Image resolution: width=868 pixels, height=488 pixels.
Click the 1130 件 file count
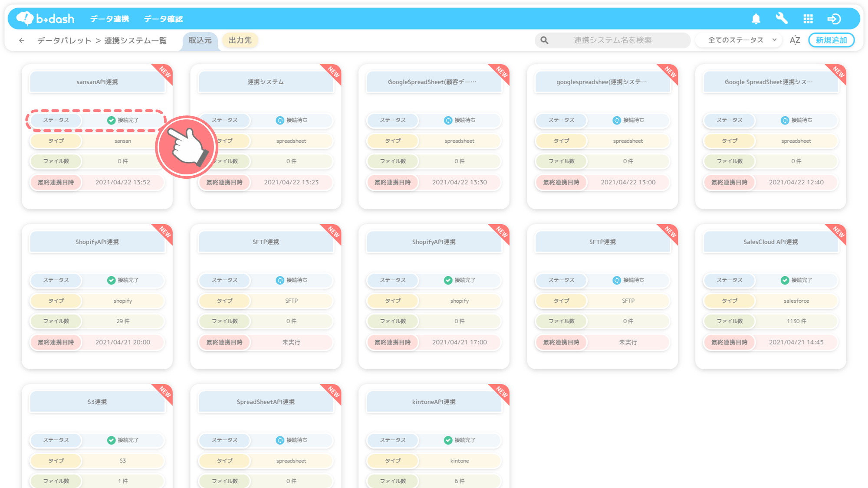796,321
